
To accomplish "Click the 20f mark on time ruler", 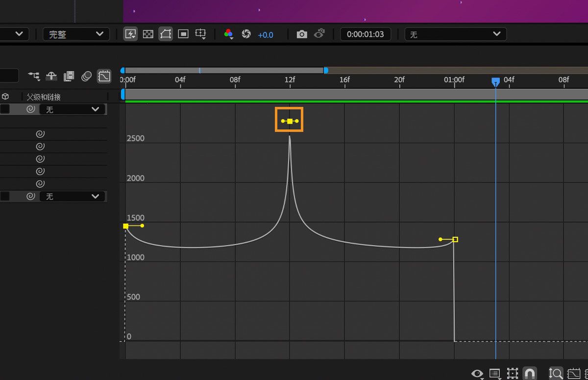I will point(399,79).
